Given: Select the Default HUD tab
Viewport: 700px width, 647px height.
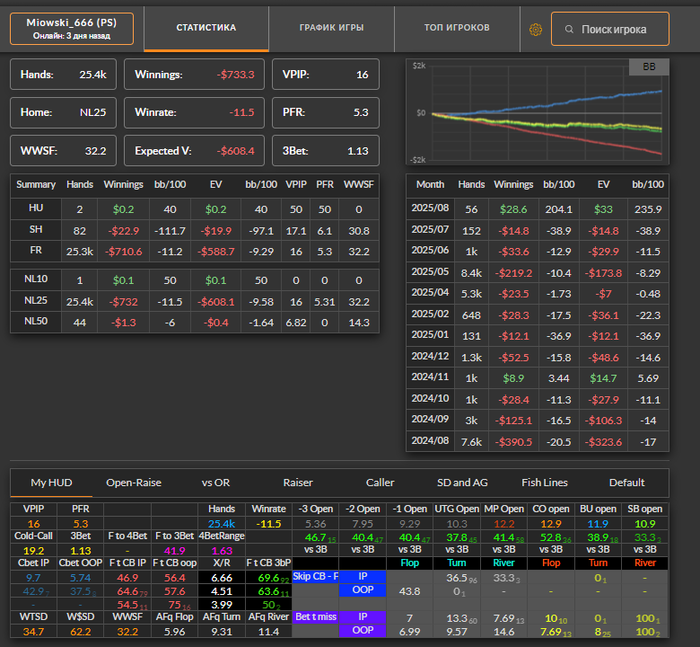Looking at the screenshot, I should click(627, 482).
